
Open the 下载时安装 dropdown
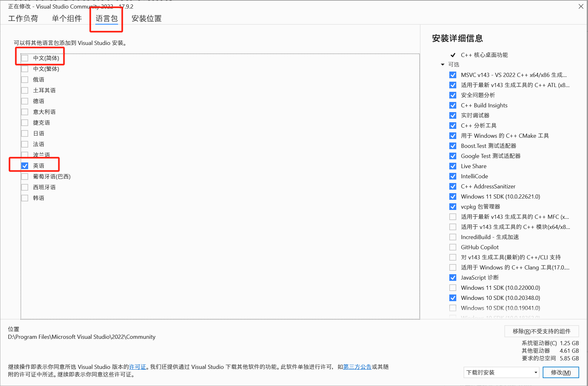(502, 372)
